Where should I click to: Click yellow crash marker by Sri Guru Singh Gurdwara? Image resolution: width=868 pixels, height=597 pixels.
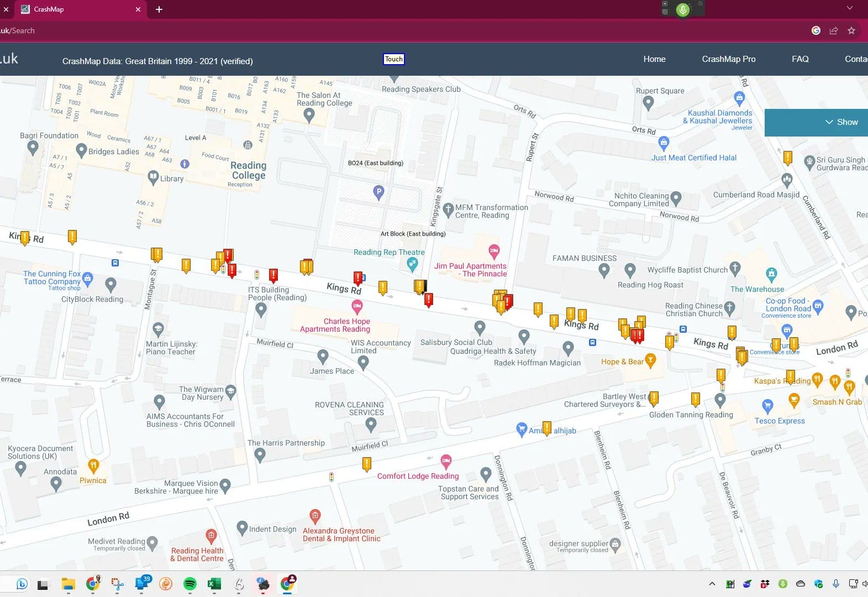(x=788, y=158)
